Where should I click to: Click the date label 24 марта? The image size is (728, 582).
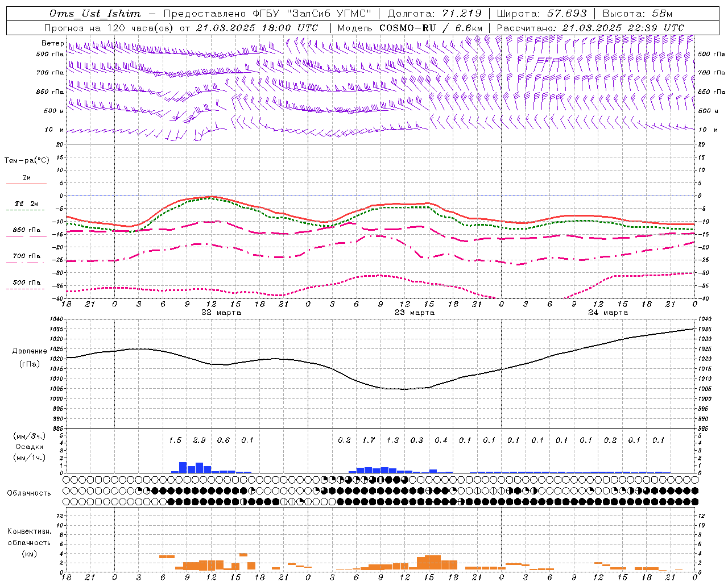click(x=608, y=313)
